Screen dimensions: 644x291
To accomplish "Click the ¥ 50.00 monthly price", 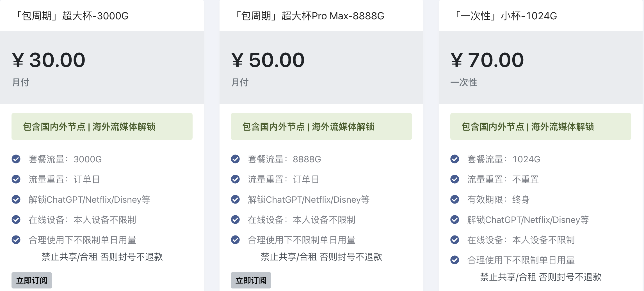I will coord(268,60).
